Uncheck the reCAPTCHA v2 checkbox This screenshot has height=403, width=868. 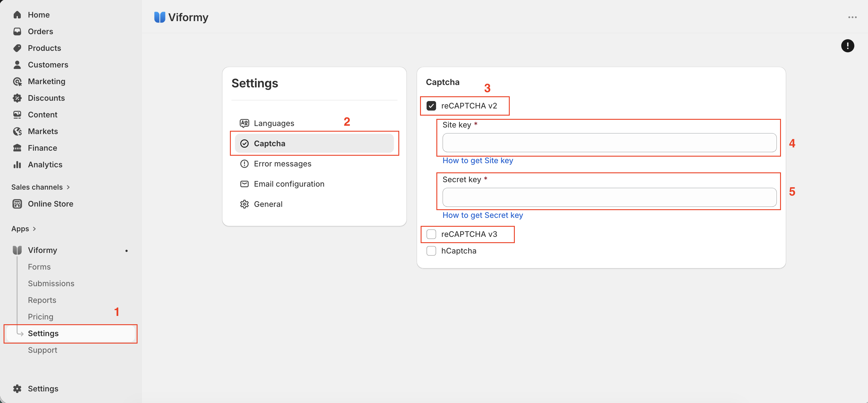[431, 106]
